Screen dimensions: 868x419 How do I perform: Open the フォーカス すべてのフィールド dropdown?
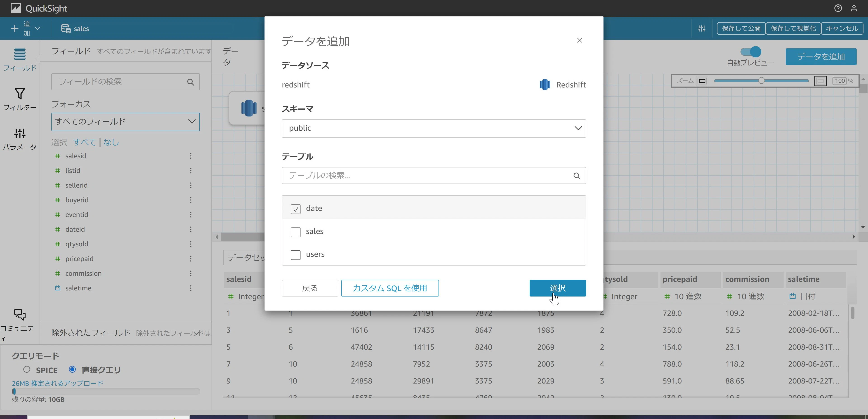click(x=125, y=122)
